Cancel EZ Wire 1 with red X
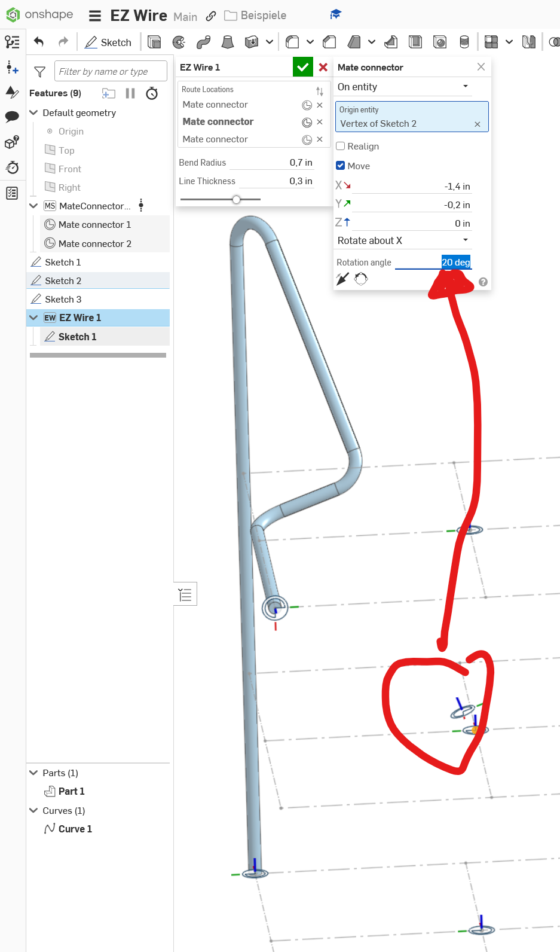Image resolution: width=560 pixels, height=952 pixels. tap(323, 67)
